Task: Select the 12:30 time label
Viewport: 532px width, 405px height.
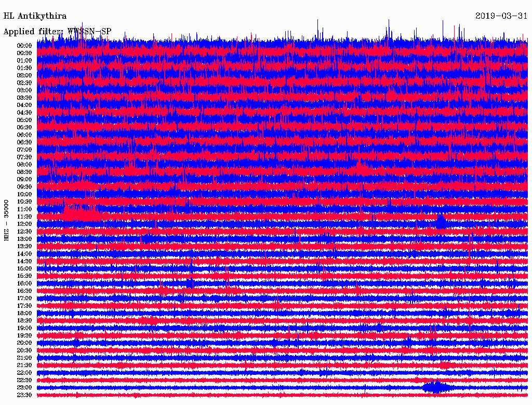Action: [24, 232]
